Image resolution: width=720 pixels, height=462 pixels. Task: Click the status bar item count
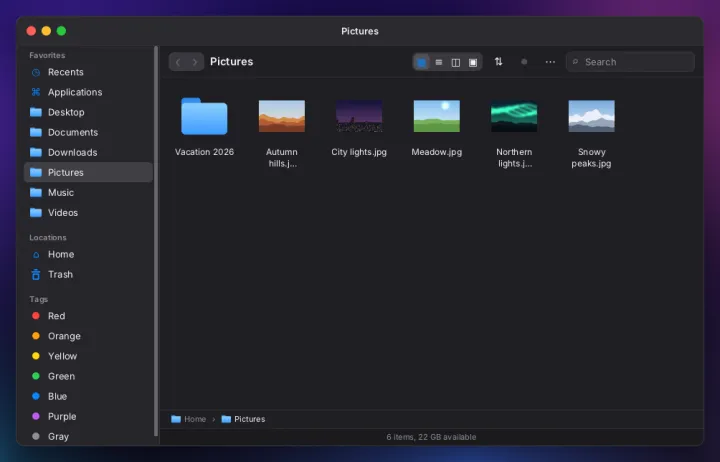[431, 437]
